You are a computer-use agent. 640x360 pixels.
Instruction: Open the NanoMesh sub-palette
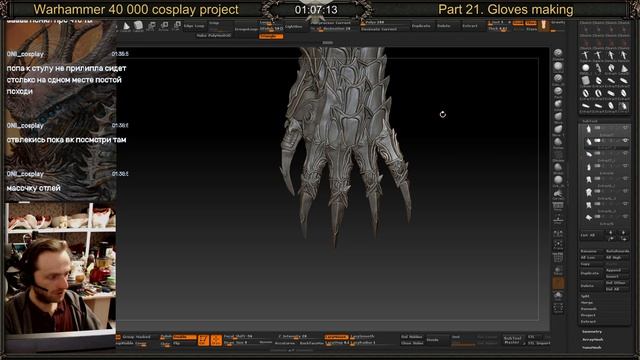tap(592, 347)
